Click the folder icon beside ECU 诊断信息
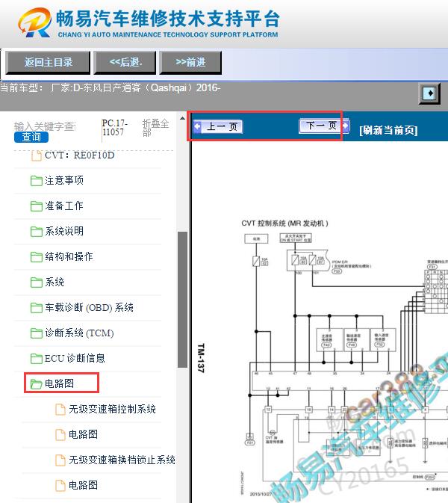The height and width of the screenshot is (503, 448). click(36, 358)
